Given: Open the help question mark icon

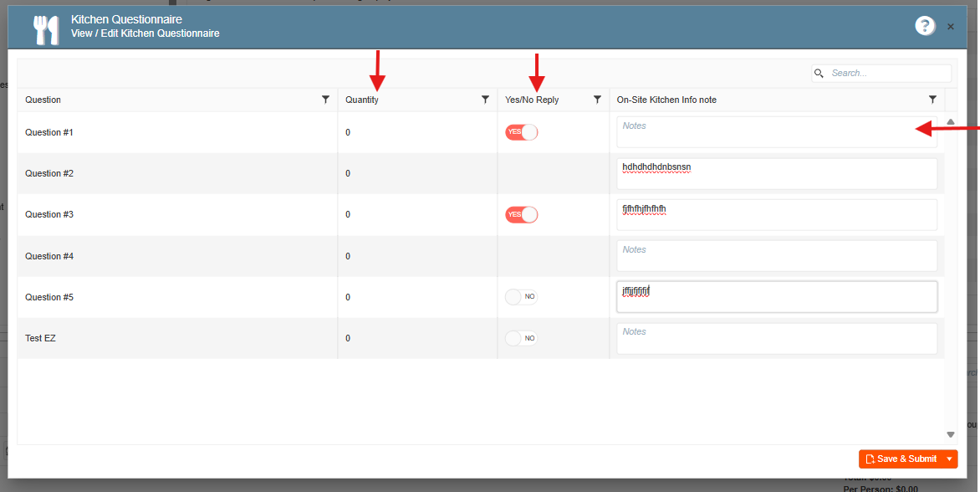Looking at the screenshot, I should click(x=925, y=26).
